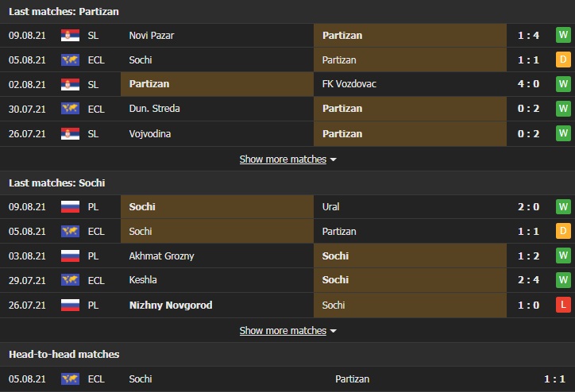Click Sochi name in head-to-head row

(141, 379)
